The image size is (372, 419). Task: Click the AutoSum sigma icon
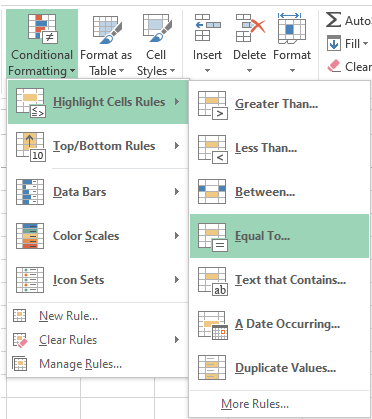coord(333,20)
